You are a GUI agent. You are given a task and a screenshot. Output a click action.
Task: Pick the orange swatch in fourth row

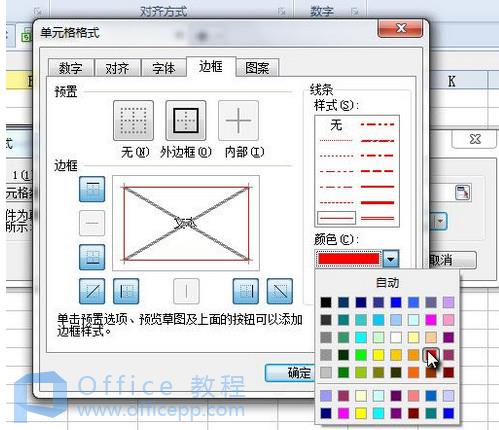pyautogui.click(x=413, y=355)
